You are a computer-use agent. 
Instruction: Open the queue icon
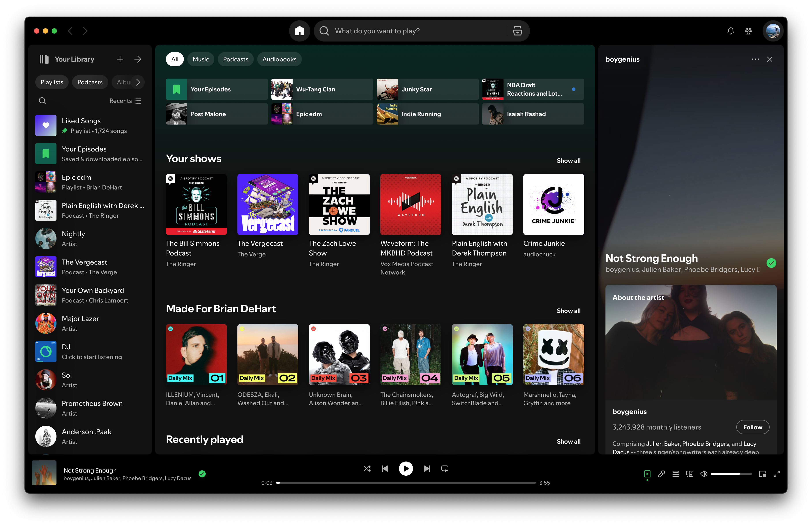pyautogui.click(x=675, y=474)
